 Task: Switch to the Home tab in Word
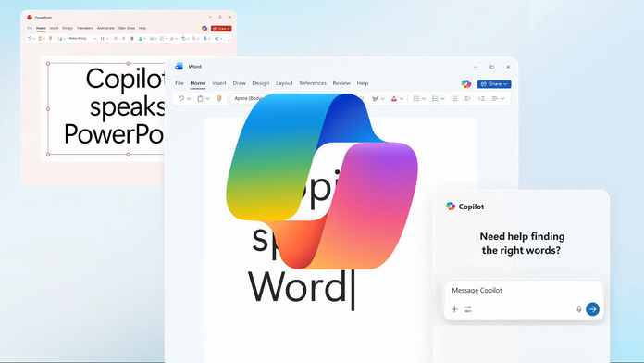click(x=198, y=83)
